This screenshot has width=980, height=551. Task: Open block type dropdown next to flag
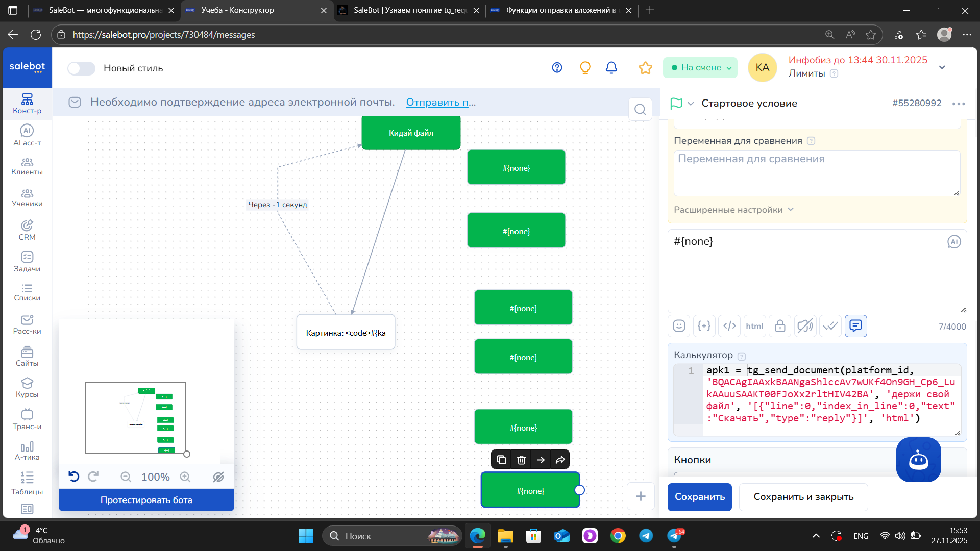691,104
